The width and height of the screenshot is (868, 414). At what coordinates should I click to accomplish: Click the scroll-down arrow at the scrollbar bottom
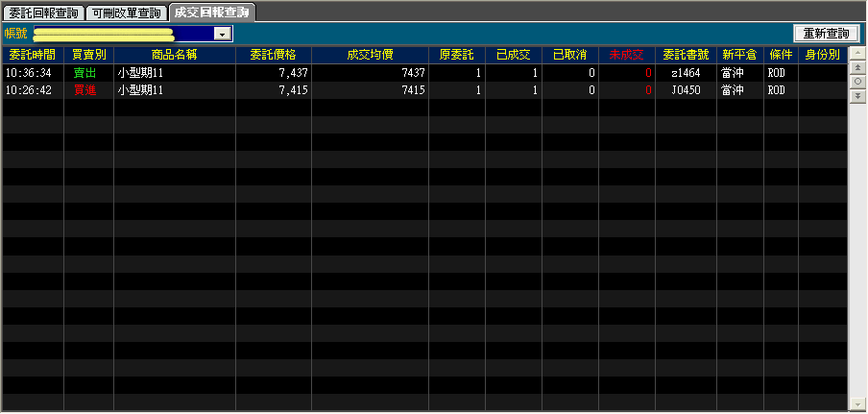(857, 403)
